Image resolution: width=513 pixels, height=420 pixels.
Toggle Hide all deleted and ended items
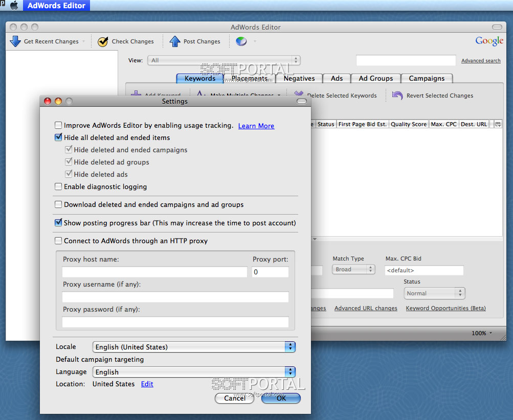58,137
